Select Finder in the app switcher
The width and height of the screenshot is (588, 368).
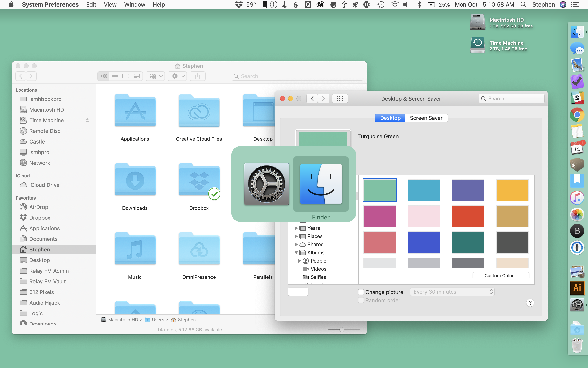pyautogui.click(x=321, y=184)
